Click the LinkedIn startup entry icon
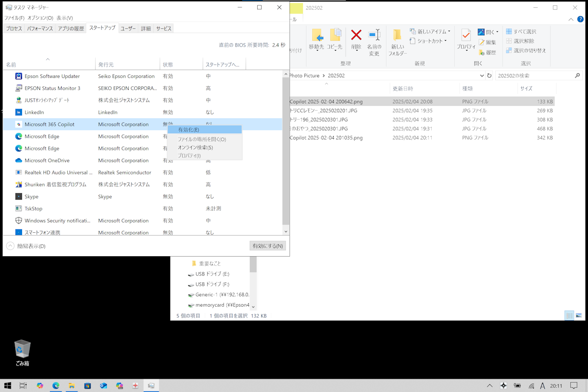Viewport: 588px width, 392px height. (x=19, y=112)
